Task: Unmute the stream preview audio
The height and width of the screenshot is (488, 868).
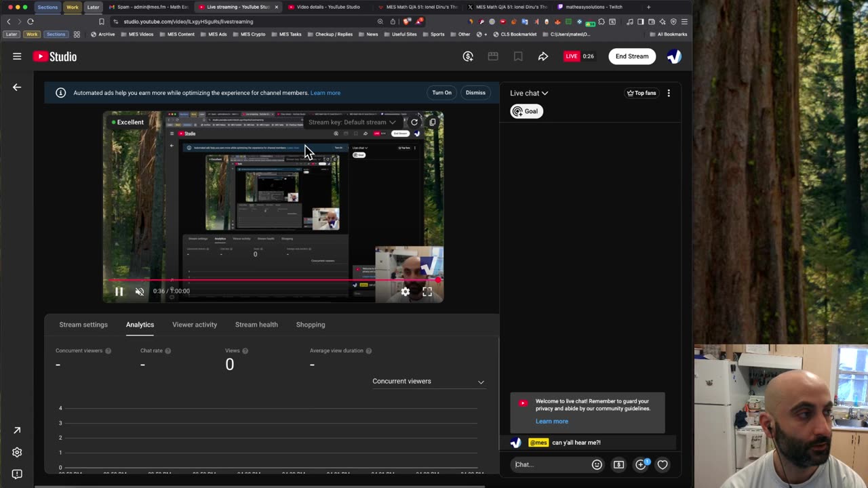Action: 140,291
